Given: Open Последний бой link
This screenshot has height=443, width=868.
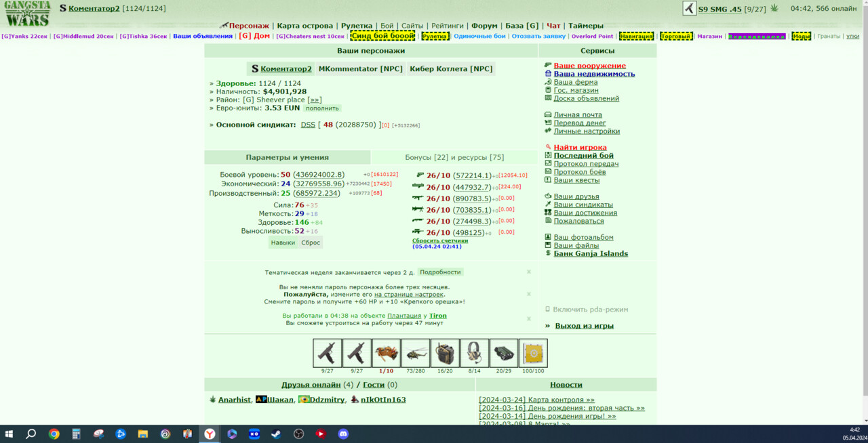Looking at the screenshot, I should coord(584,156).
